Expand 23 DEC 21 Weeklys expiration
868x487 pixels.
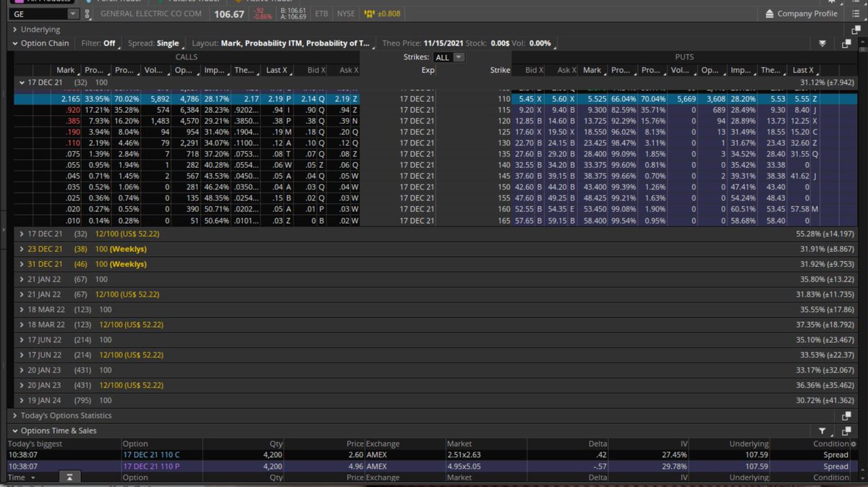coord(22,249)
